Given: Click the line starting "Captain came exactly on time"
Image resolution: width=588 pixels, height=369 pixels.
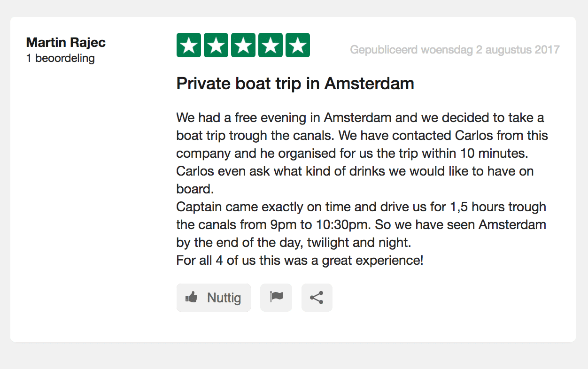Looking at the screenshot, I should point(361,207).
